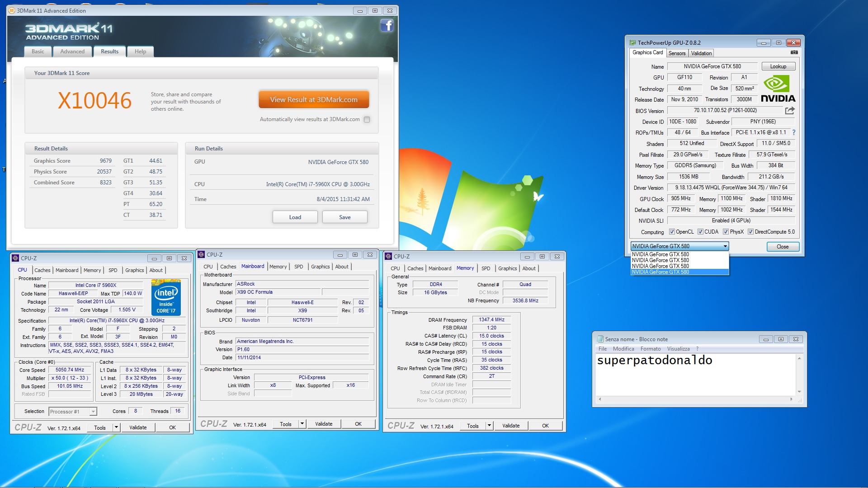Switch to the Basic tab in 3DMark 11
The height and width of the screenshot is (488, 868).
[x=38, y=52]
